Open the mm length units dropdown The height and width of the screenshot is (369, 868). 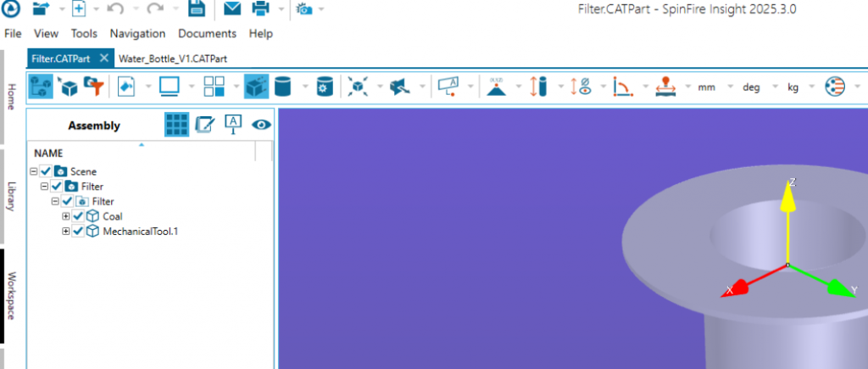pos(713,87)
